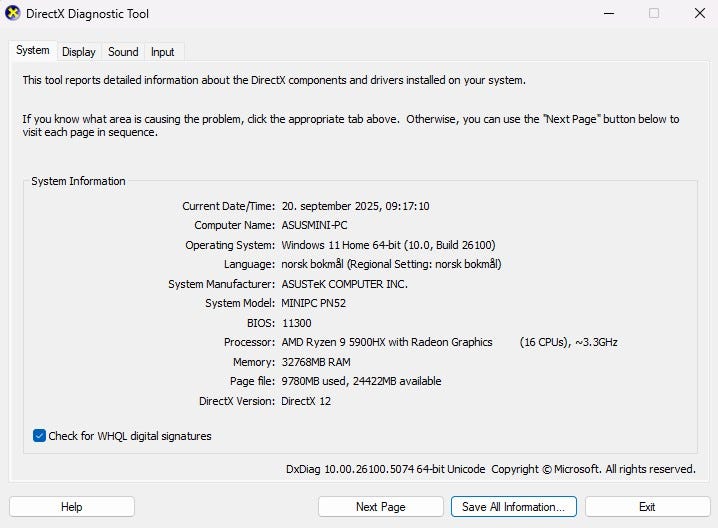
Task: Click the Processor label
Action: (x=250, y=342)
